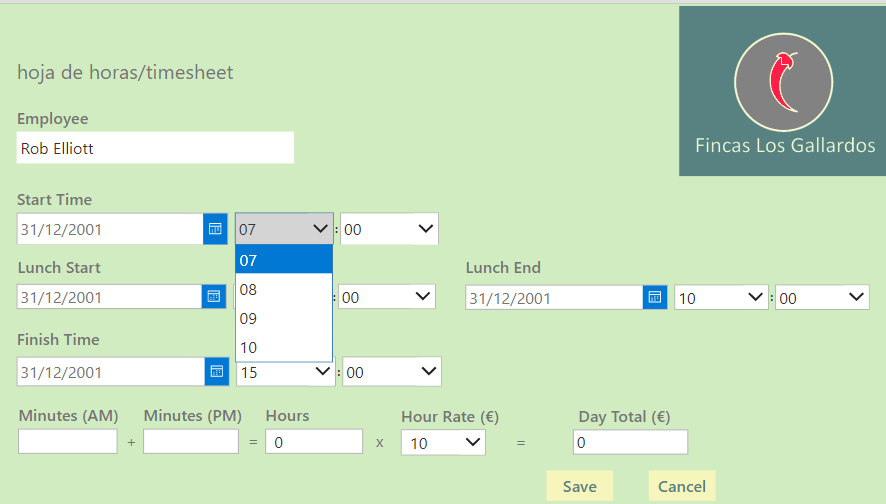
Task: Click the Fincas Los Gallardos chili logo
Action: click(x=783, y=81)
